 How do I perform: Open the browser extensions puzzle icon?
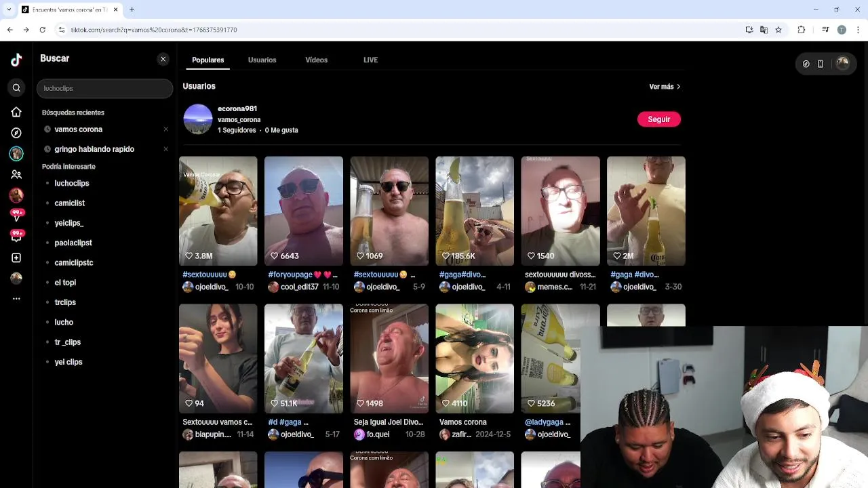tap(802, 30)
